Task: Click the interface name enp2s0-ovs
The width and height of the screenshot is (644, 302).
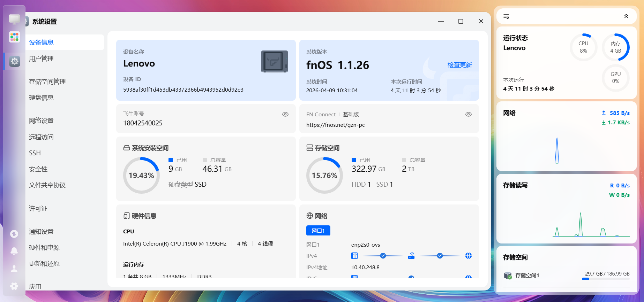Action: pos(366,245)
